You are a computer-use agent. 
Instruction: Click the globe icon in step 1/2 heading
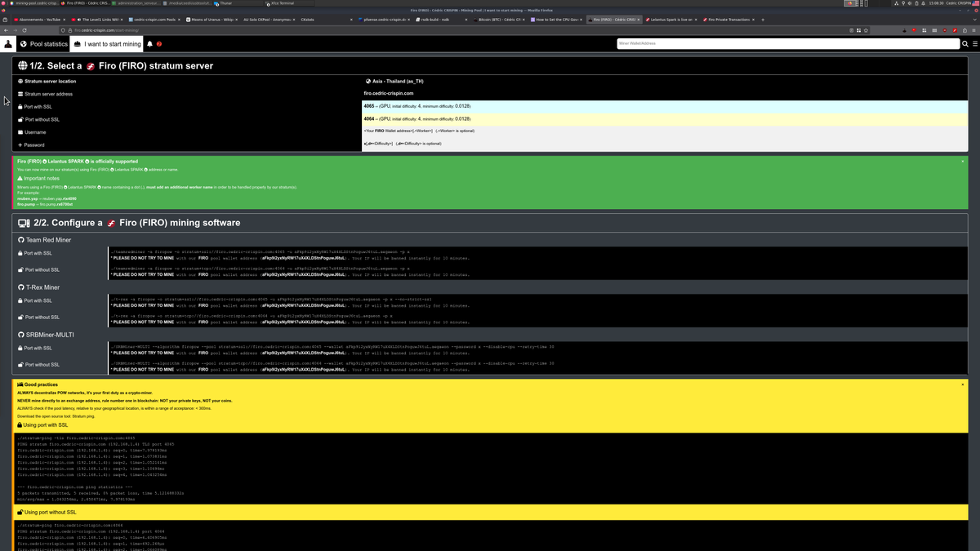(x=23, y=65)
